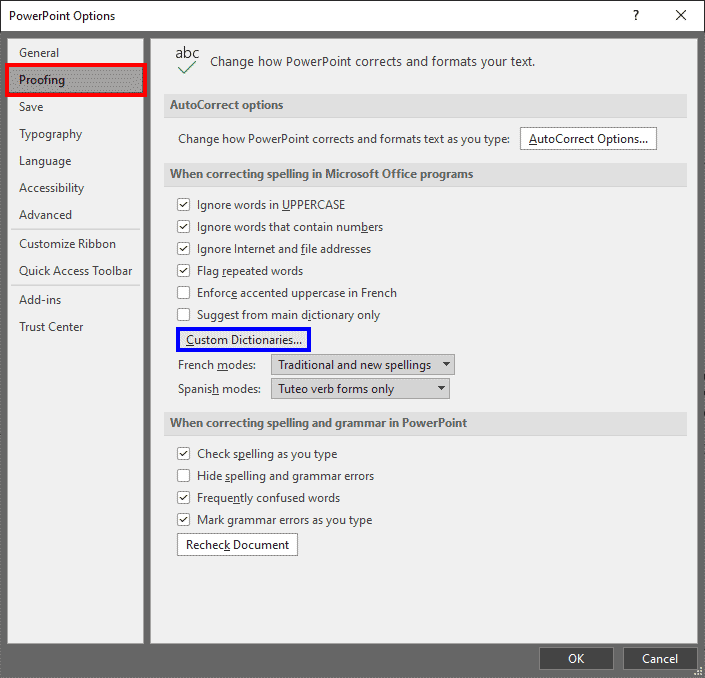Click the AutoCorrect Options button
Screen dimensions: 705x678
pyautogui.click(x=588, y=139)
